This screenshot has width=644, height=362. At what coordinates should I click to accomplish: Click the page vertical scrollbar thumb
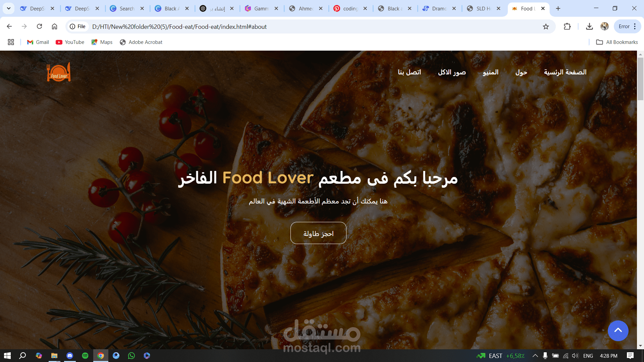[x=640, y=79]
